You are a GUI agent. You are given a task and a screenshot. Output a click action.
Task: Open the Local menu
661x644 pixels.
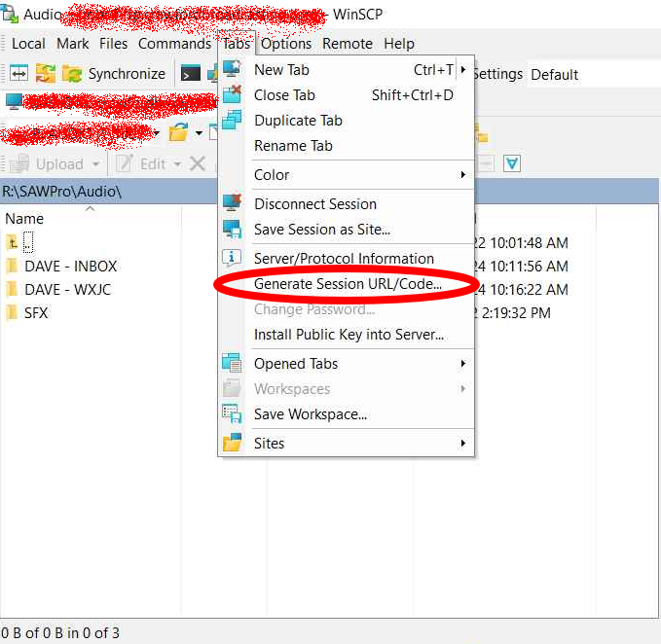click(28, 44)
